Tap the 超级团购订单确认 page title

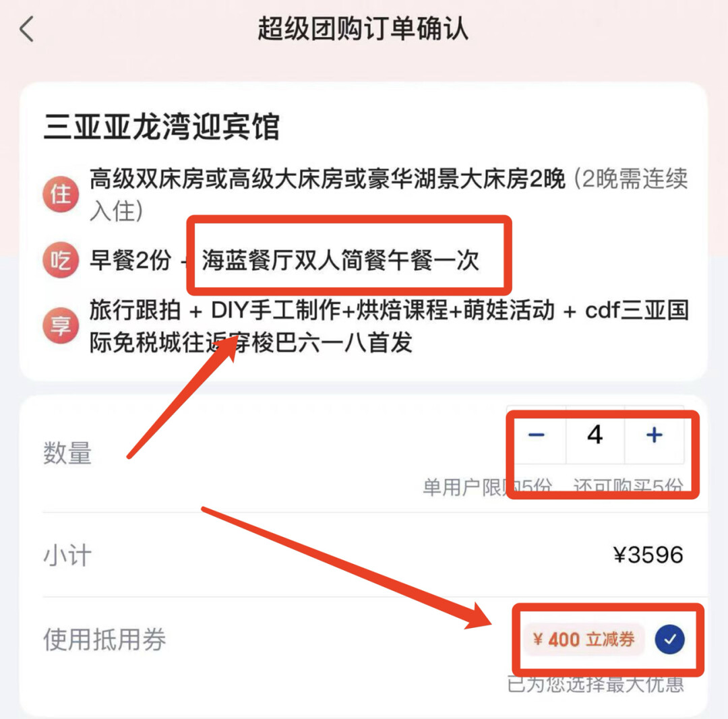(x=363, y=28)
